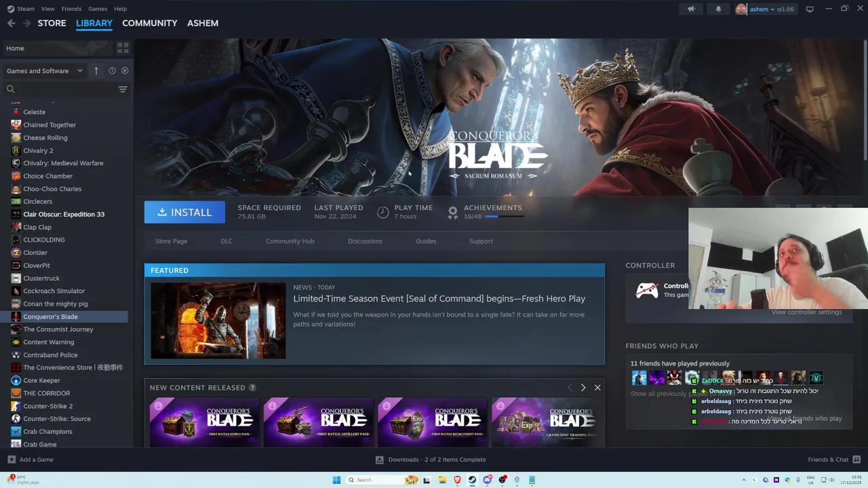Open the Help menu
Screen dimensions: 868x488
tap(120, 9)
